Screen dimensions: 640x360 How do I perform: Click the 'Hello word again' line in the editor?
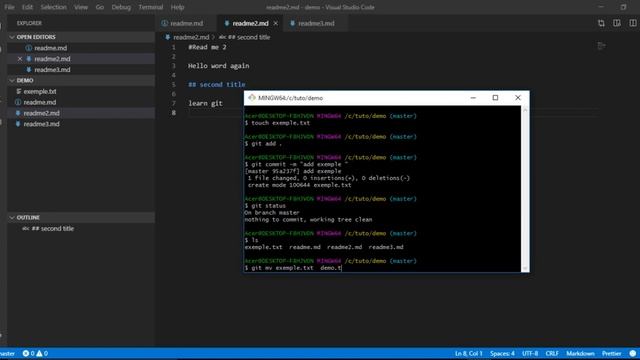click(x=218, y=66)
